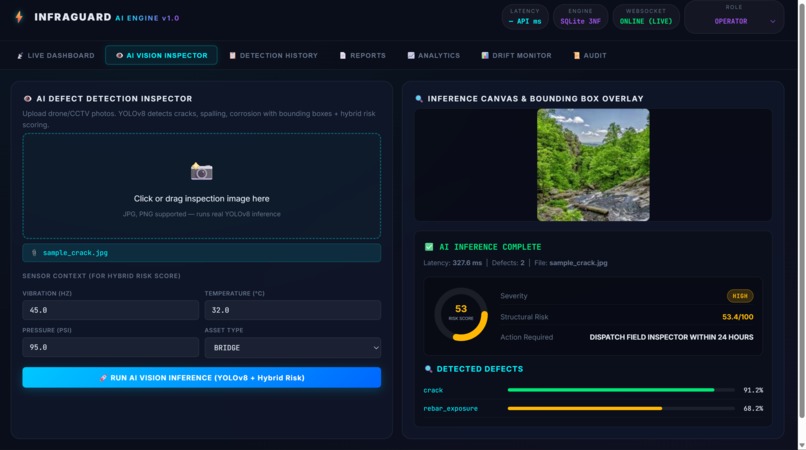
Task: Click the 91.2% confidence value
Action: 753,390
